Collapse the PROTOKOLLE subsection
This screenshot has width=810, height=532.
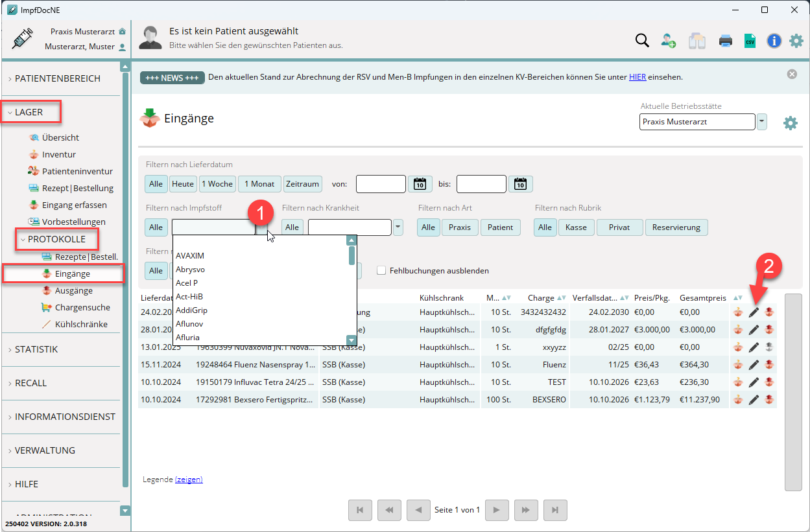point(56,239)
